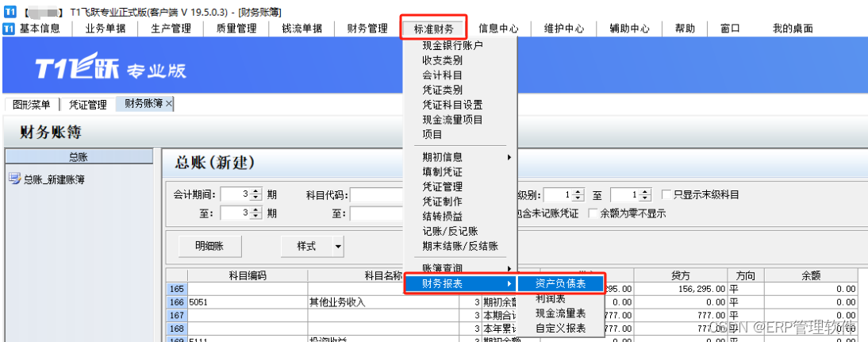Adjust the first 会计期间 period spinner
Image resolution: width=868 pixels, height=342 pixels.
(x=255, y=194)
